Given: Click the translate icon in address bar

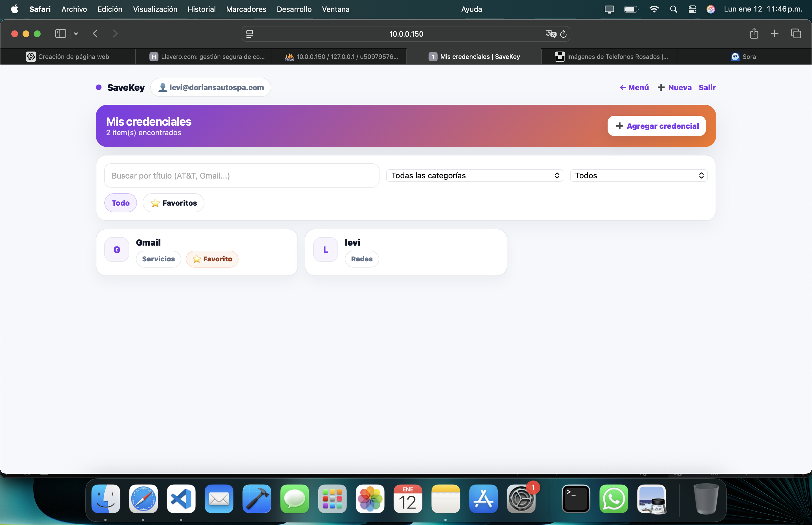Looking at the screenshot, I should pyautogui.click(x=550, y=34).
